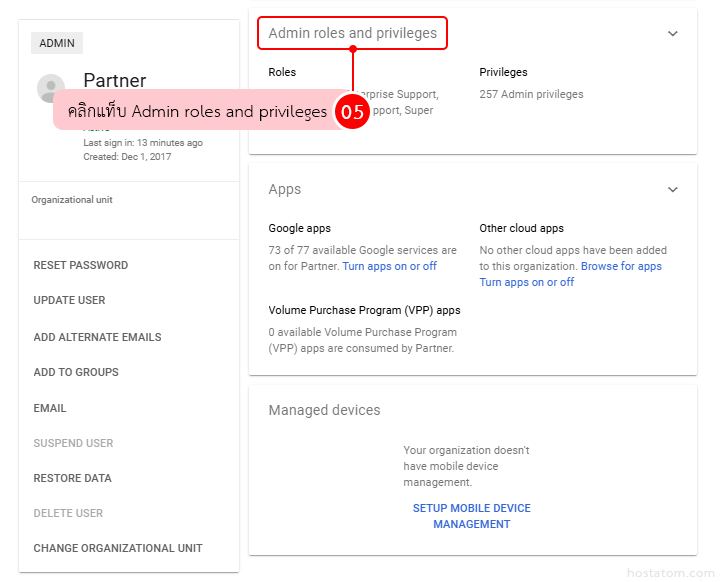Screen dimensions: 720x582
Task: Click greyed SUSPEND USER option
Action: tap(73, 443)
